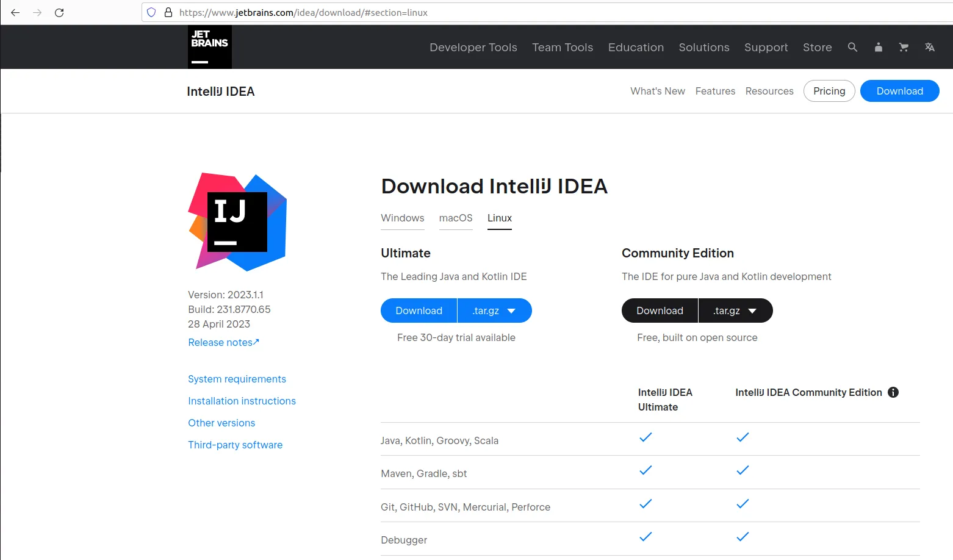Open Features page
This screenshot has width=953, height=560.
(715, 91)
